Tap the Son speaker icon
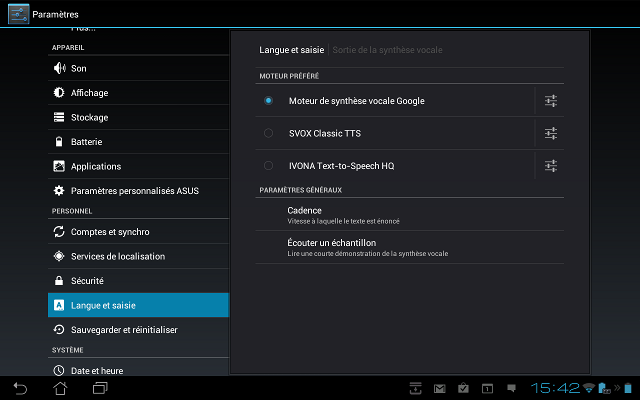The image size is (640, 400). 59,68
